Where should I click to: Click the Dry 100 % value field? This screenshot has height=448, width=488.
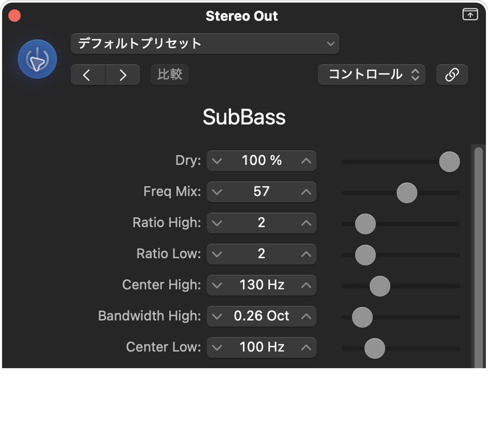(261, 161)
